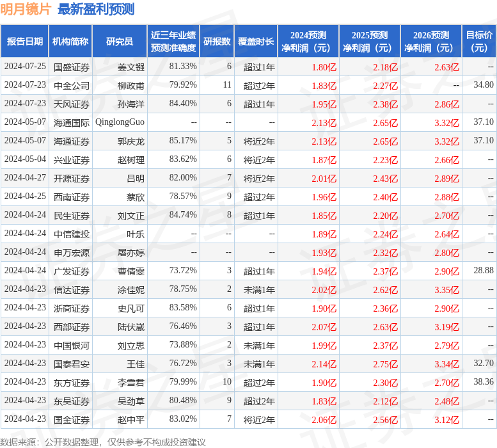497x448 pixels.
Task: Click researcher name 赵中平
Action: 131,420
